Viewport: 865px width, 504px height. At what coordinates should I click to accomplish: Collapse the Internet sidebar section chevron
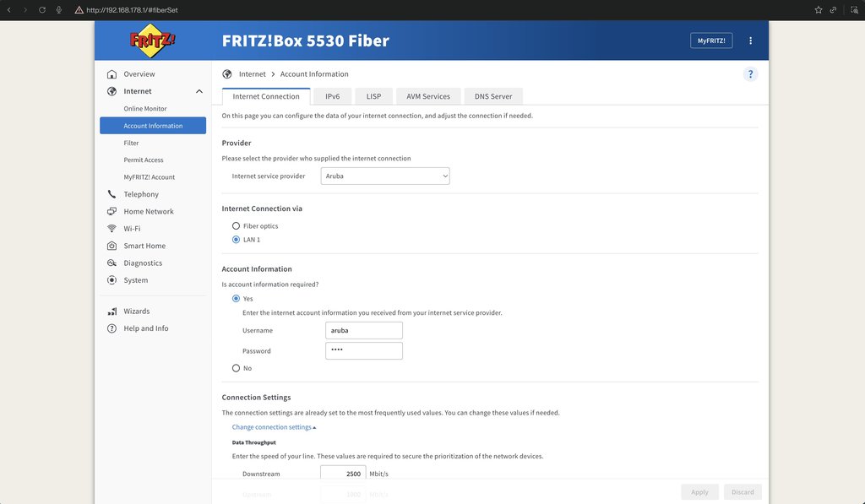pyautogui.click(x=199, y=91)
